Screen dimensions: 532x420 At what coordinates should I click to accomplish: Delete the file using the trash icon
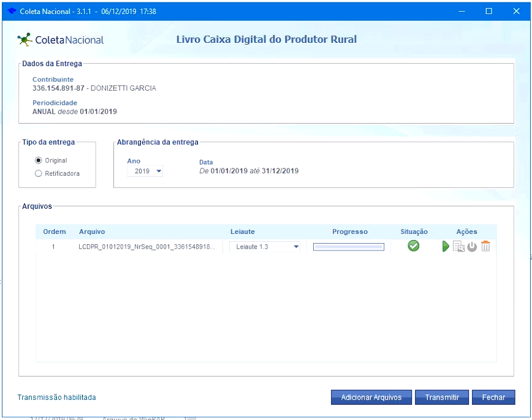click(x=485, y=246)
